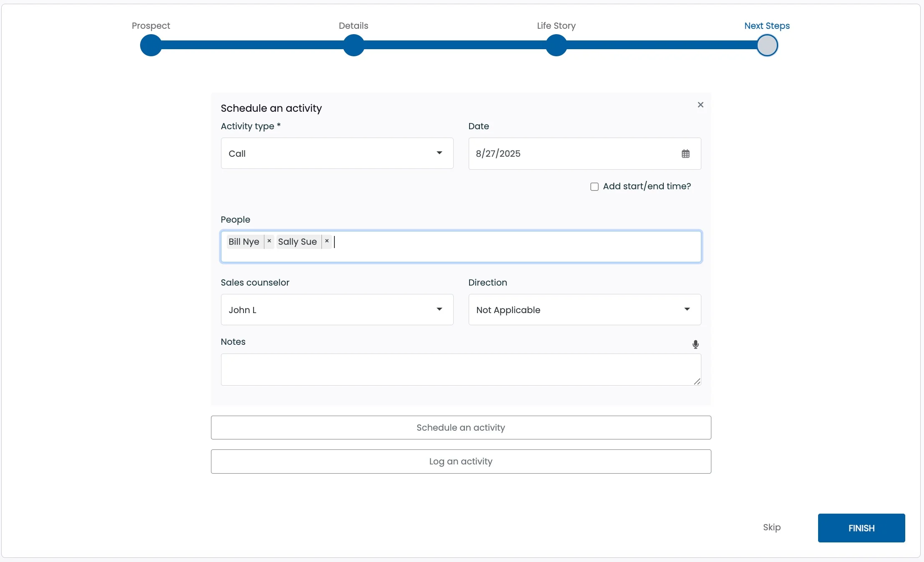924x562 pixels.
Task: Click the Notes microphone dictation icon
Action: (695, 344)
